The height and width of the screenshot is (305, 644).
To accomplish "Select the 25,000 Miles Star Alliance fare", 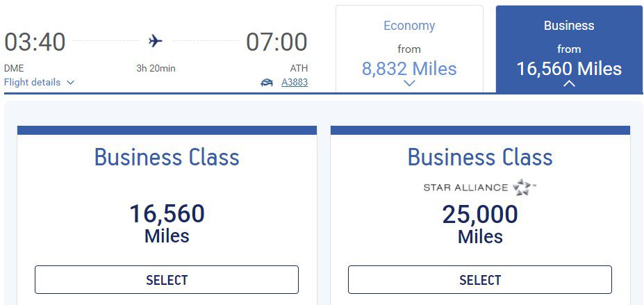I will click(x=480, y=280).
